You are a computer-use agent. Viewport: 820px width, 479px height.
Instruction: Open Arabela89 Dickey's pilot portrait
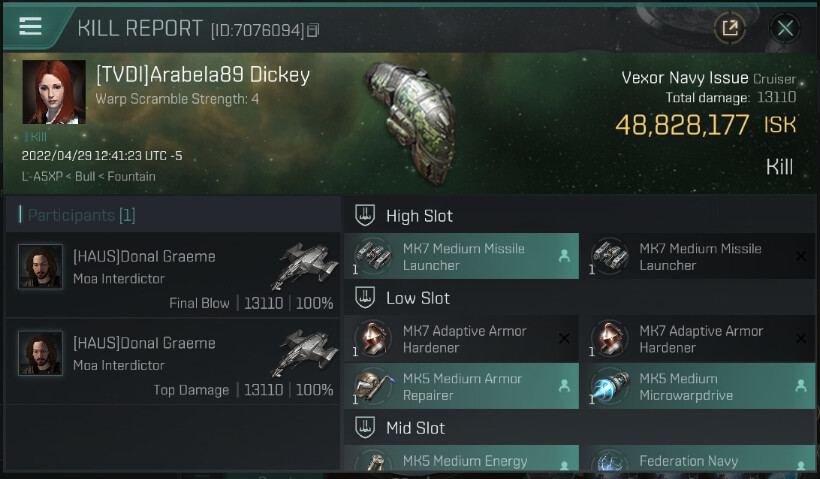click(54, 92)
